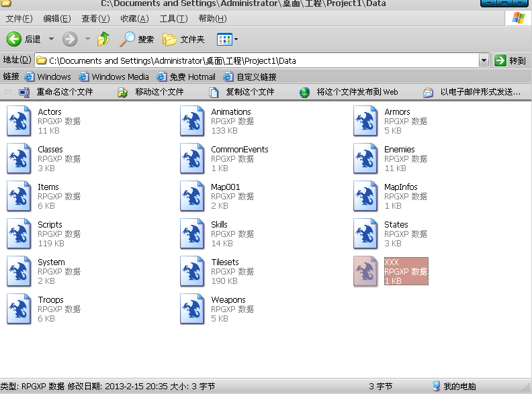Select the CommonEvents file icon

point(192,158)
